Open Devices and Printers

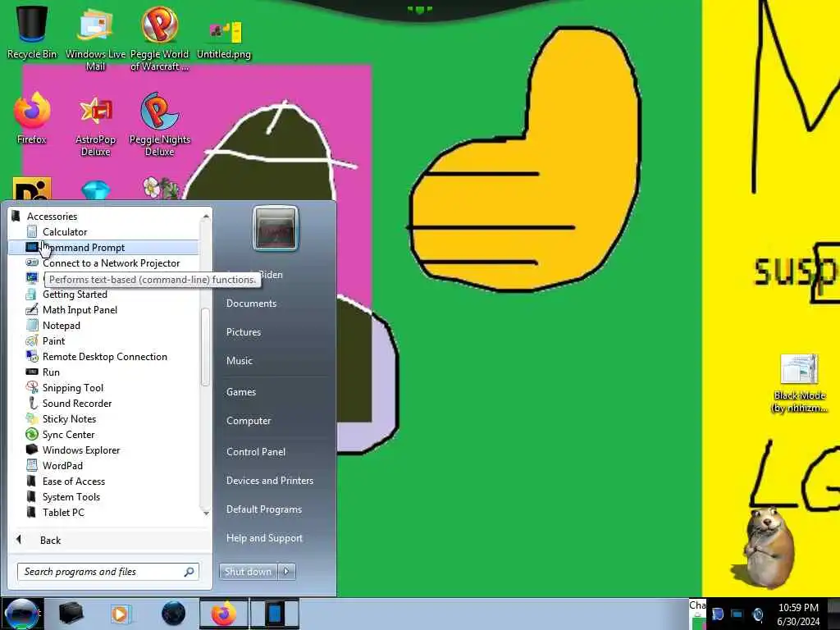(x=269, y=481)
